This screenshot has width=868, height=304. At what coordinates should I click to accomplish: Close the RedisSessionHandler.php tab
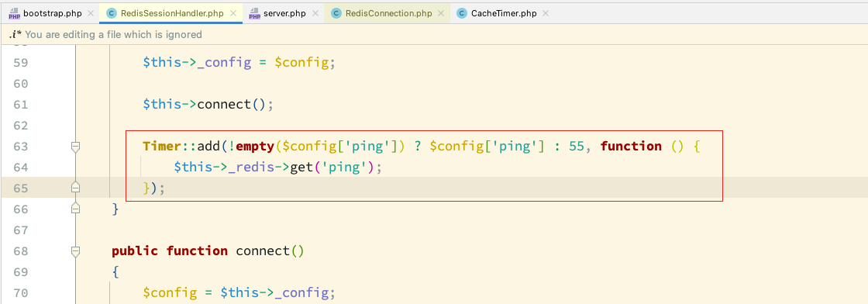(235, 13)
